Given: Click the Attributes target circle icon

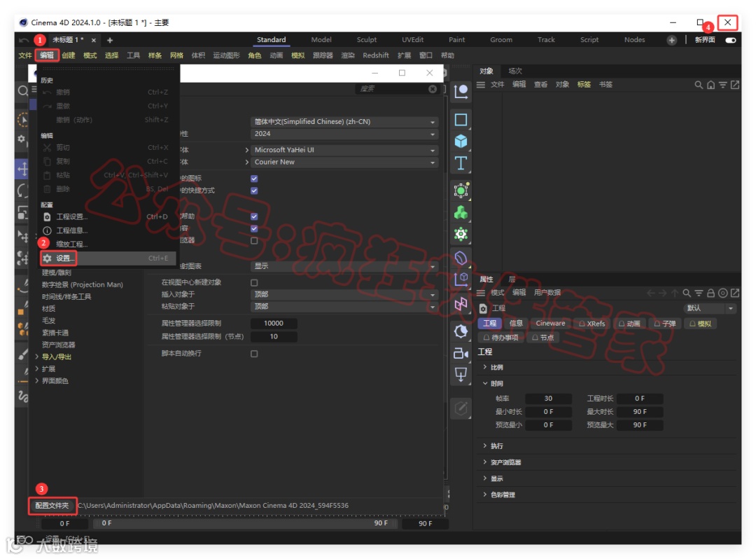Looking at the screenshot, I should tap(722, 293).
